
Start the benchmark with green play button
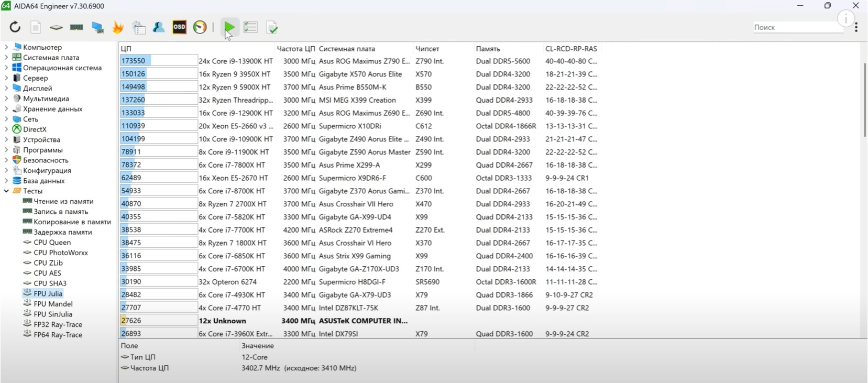click(x=229, y=27)
